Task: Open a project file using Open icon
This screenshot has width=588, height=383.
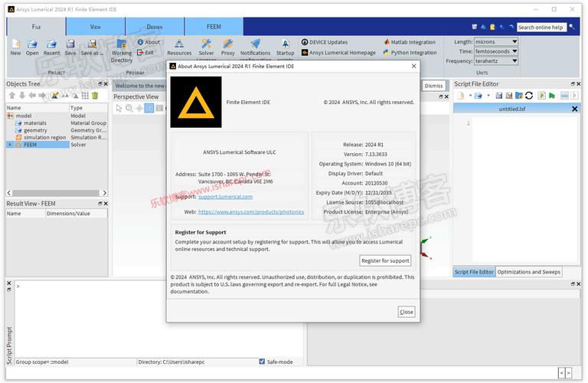Action: pos(32,44)
